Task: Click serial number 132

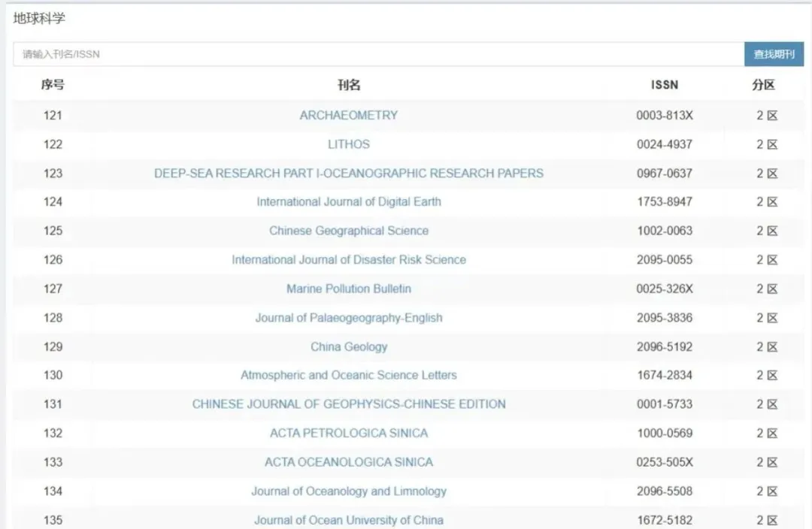Action: pyautogui.click(x=53, y=434)
